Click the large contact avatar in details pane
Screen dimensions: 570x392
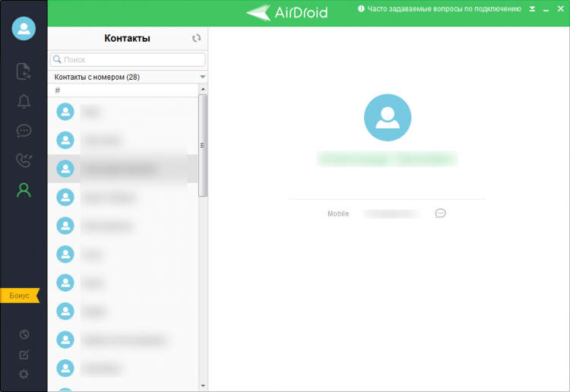(388, 117)
